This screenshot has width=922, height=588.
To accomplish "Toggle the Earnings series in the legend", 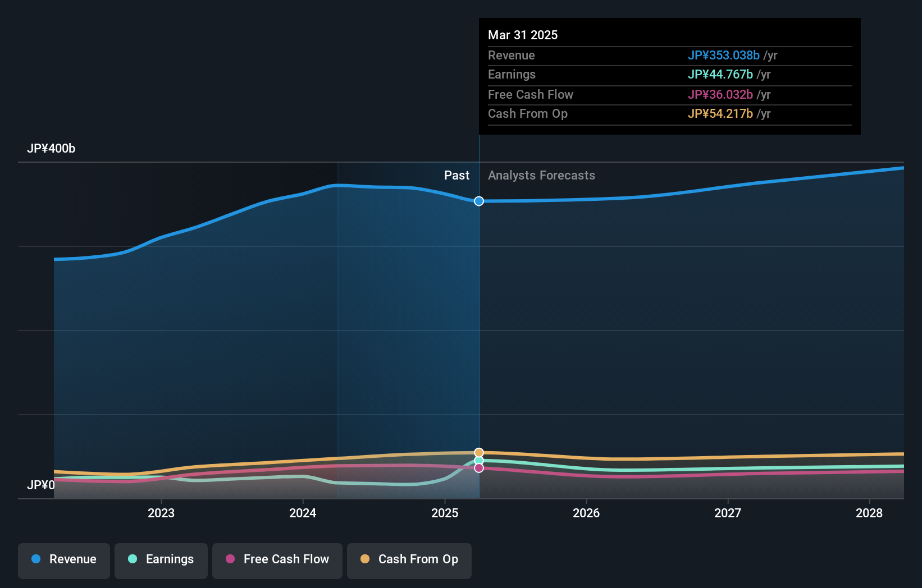I will pyautogui.click(x=161, y=561).
